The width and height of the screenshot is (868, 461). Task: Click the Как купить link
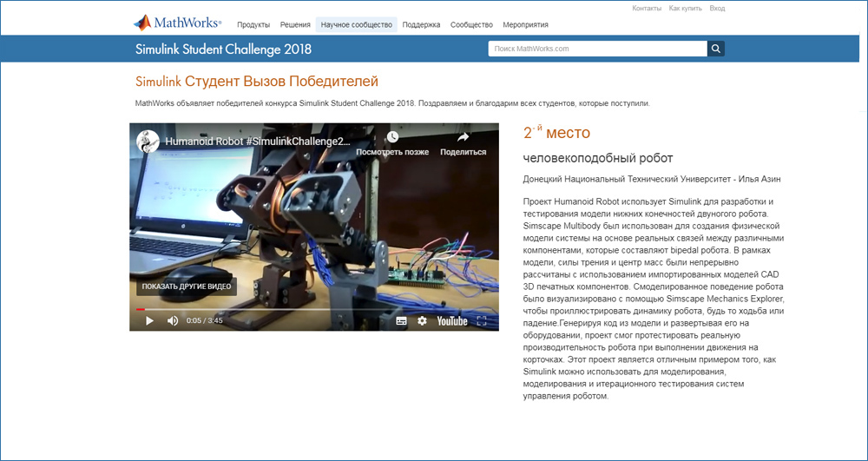(686, 9)
